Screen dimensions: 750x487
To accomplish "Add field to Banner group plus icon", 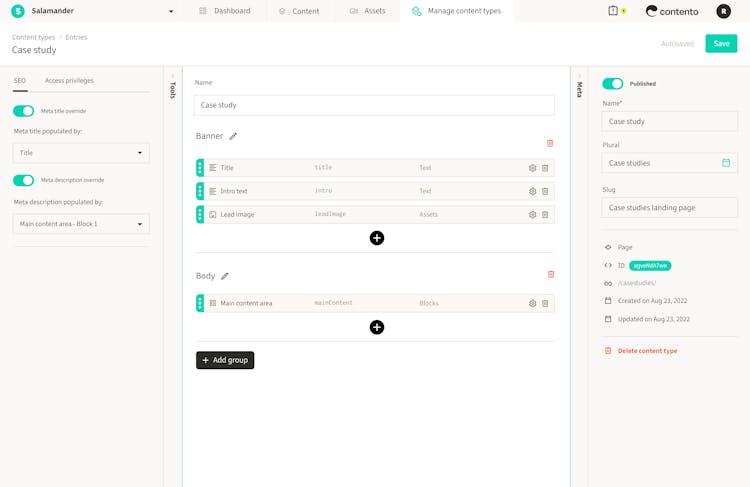I will (x=377, y=238).
